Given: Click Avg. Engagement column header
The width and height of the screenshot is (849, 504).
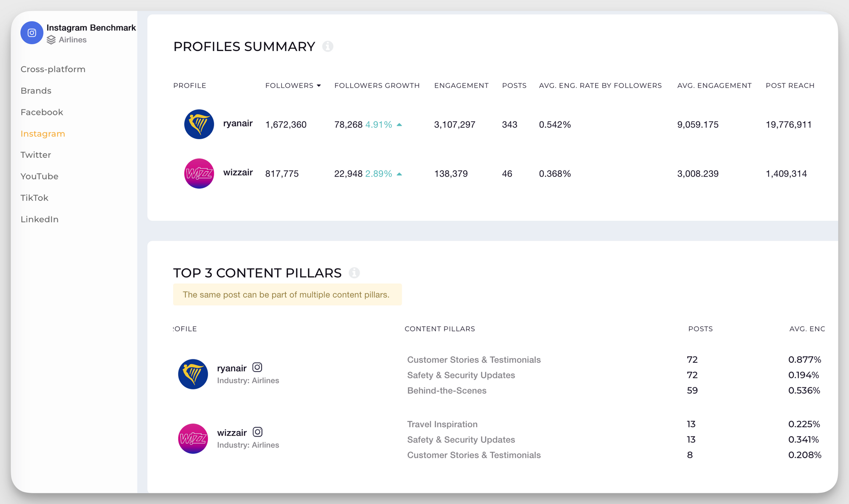Looking at the screenshot, I should [x=714, y=86].
